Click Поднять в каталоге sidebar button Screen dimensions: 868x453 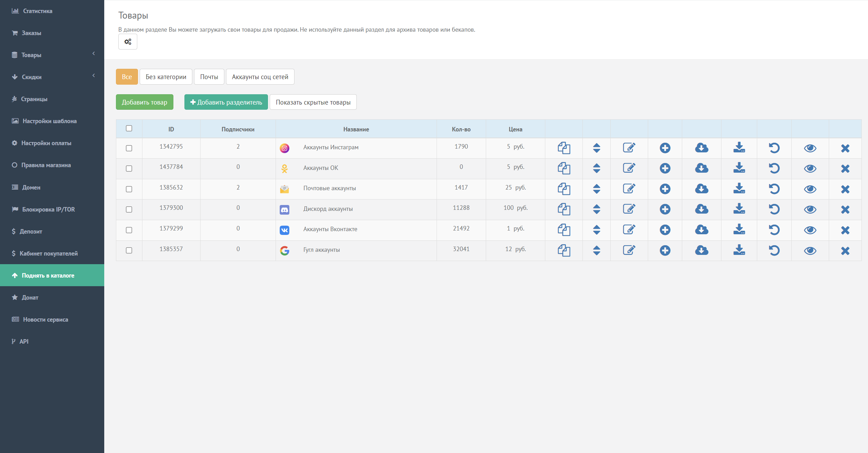(52, 275)
